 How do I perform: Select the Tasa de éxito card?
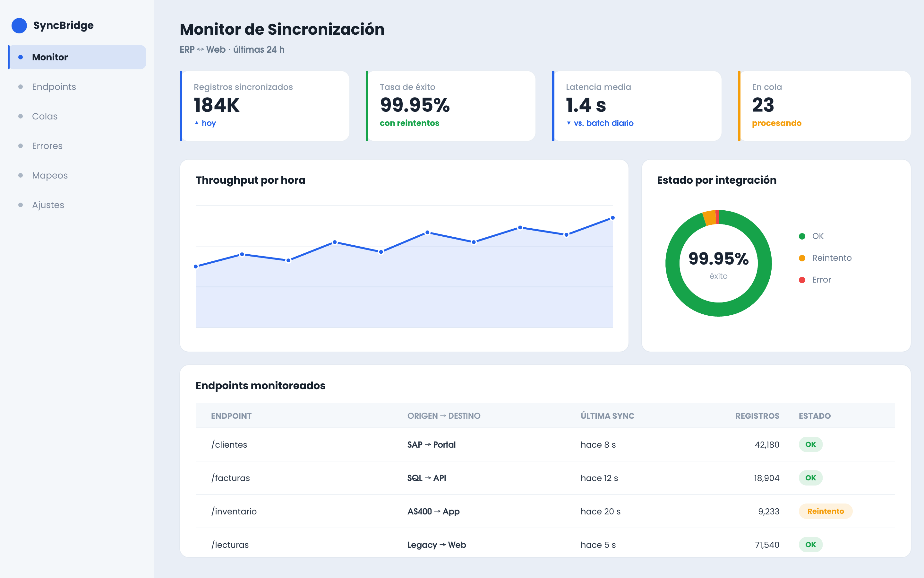pyautogui.click(x=450, y=106)
